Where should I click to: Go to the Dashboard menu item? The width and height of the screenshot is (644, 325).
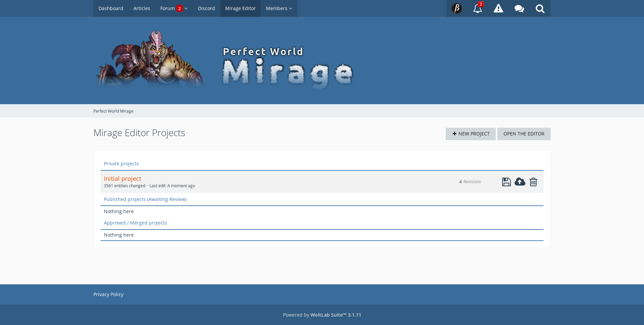(x=111, y=8)
